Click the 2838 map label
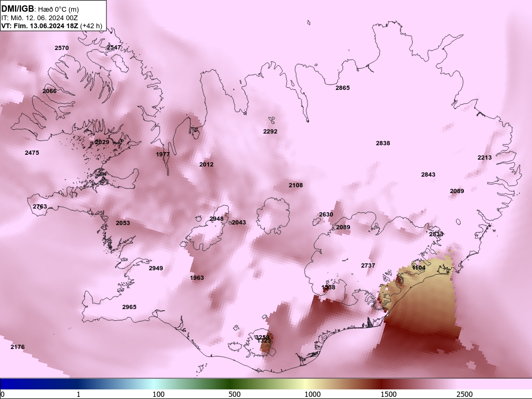Viewport: 532px width, 399px height. 383,143
